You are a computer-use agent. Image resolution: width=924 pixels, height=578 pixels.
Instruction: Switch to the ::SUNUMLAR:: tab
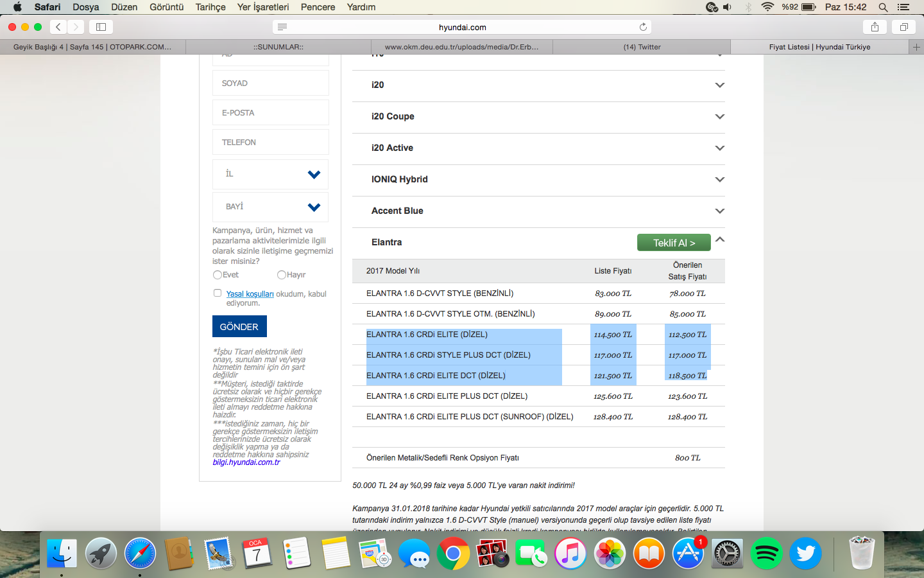pyautogui.click(x=278, y=47)
